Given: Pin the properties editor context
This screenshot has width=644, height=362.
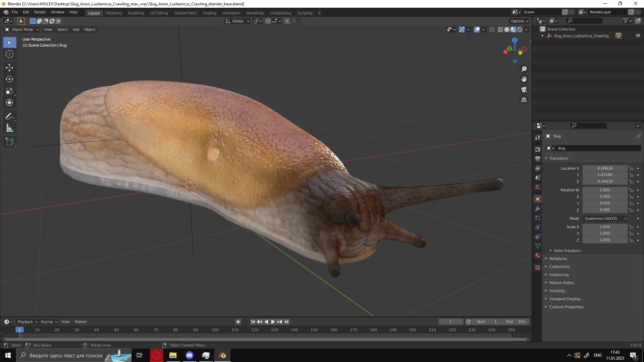Looking at the screenshot, I should 638,136.
